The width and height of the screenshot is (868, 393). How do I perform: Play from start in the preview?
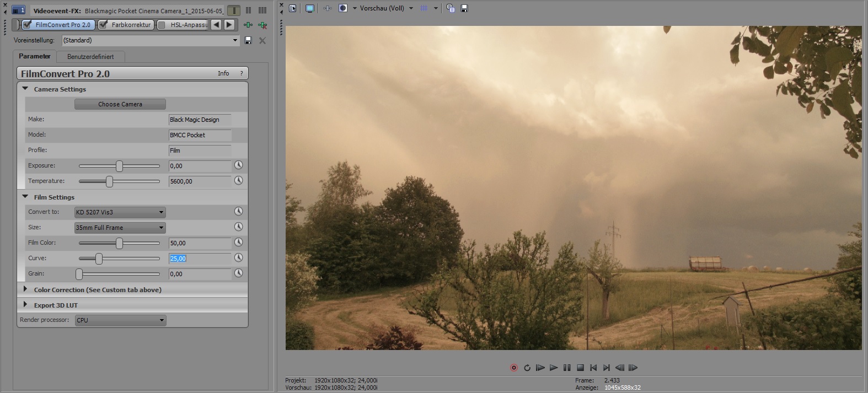coord(540,368)
